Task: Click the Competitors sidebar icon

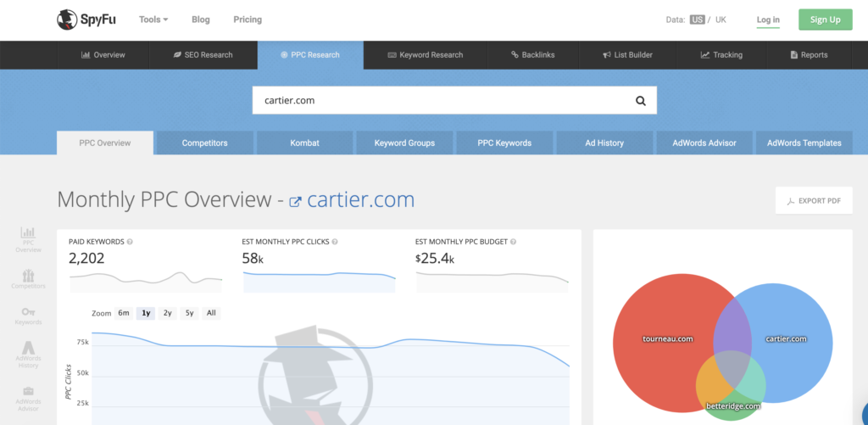Action: [28, 279]
